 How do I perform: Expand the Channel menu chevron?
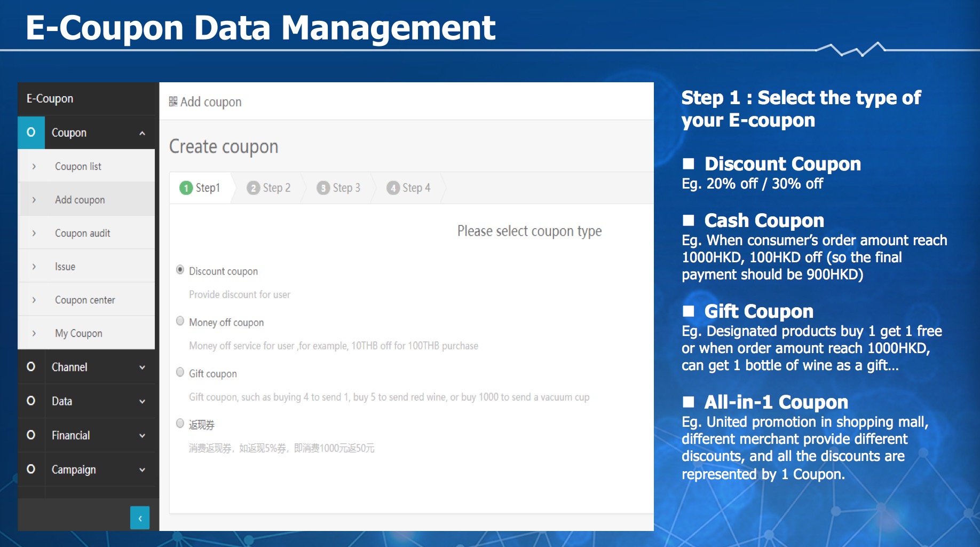pos(143,368)
